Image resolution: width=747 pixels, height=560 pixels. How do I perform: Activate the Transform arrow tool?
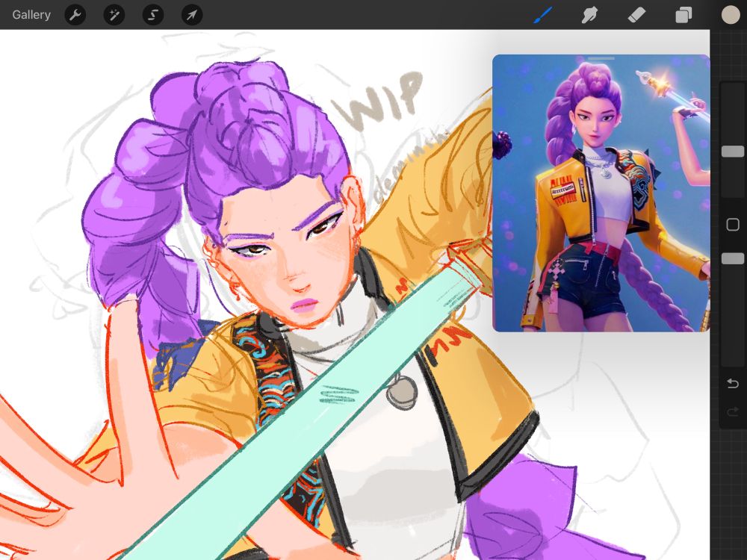click(192, 15)
